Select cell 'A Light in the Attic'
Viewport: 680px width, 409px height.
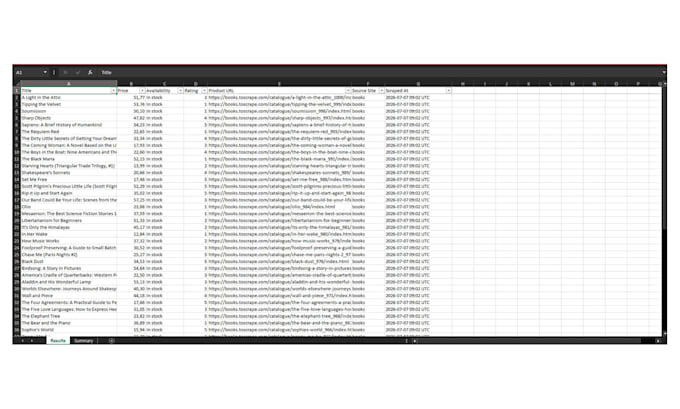pos(69,98)
